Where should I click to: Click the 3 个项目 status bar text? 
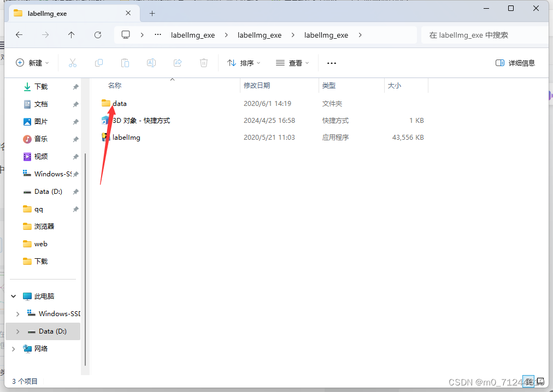[x=25, y=382]
